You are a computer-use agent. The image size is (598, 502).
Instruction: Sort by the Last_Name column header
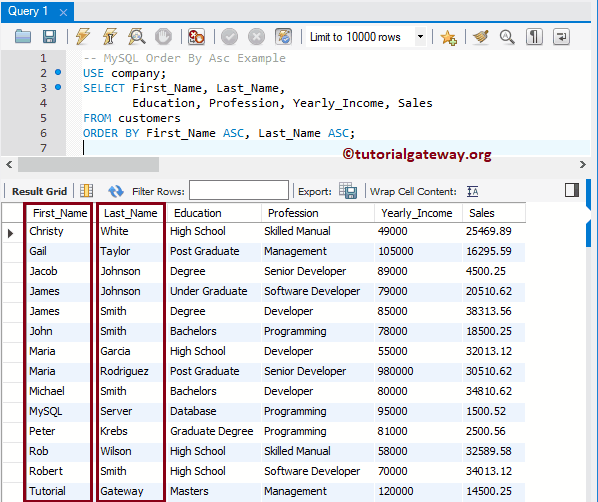click(x=130, y=213)
